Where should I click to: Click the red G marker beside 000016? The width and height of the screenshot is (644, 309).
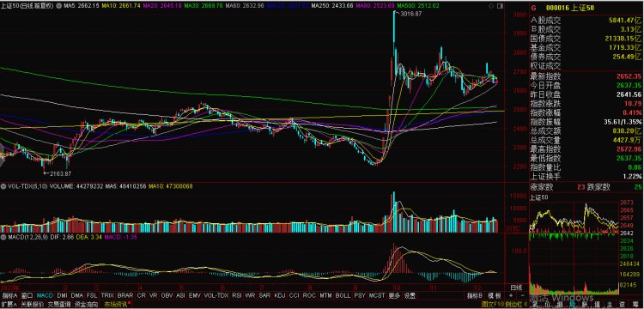click(x=533, y=9)
